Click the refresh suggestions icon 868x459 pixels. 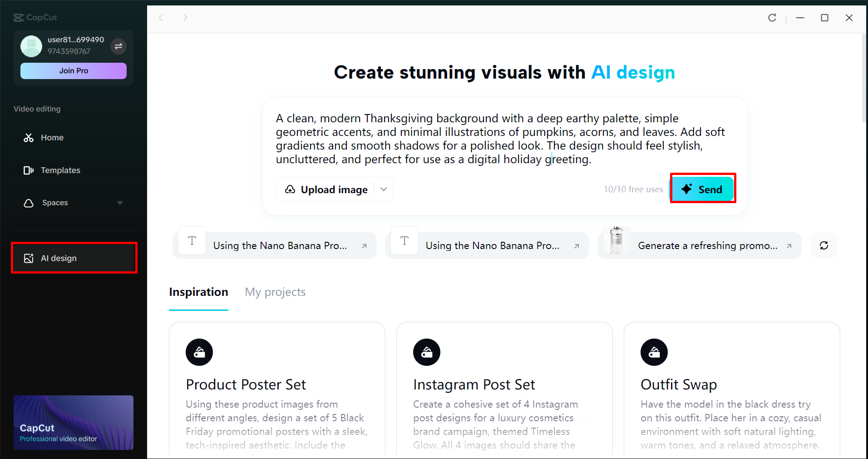(x=824, y=245)
